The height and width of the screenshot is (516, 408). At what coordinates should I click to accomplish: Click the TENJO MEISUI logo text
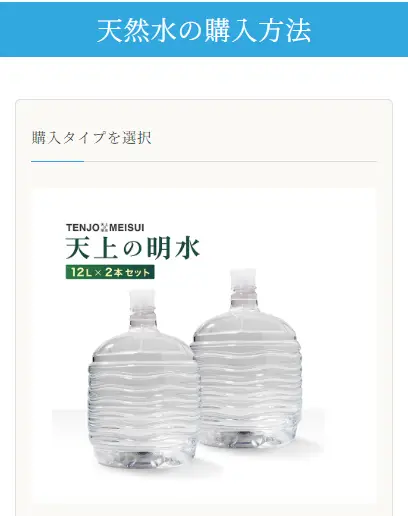click(x=105, y=228)
